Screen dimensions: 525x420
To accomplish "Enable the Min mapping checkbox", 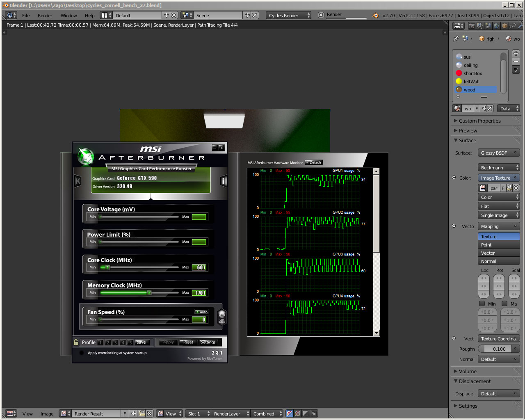I will (482, 304).
